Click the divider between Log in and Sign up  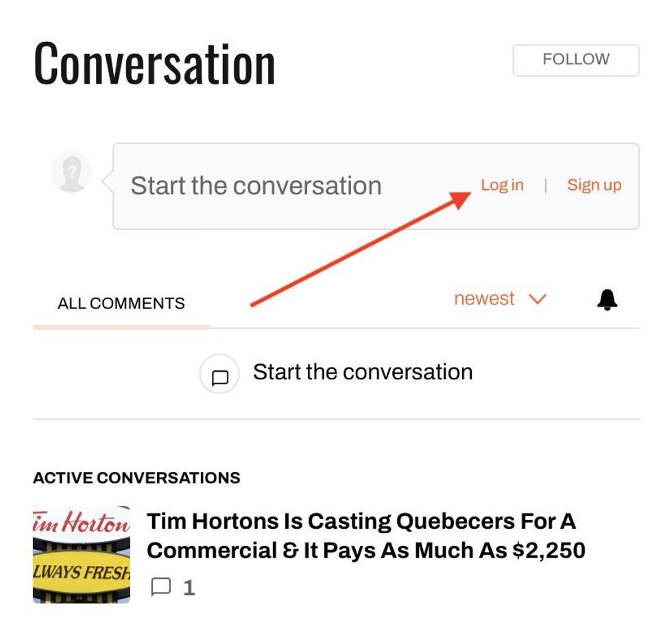point(545,186)
